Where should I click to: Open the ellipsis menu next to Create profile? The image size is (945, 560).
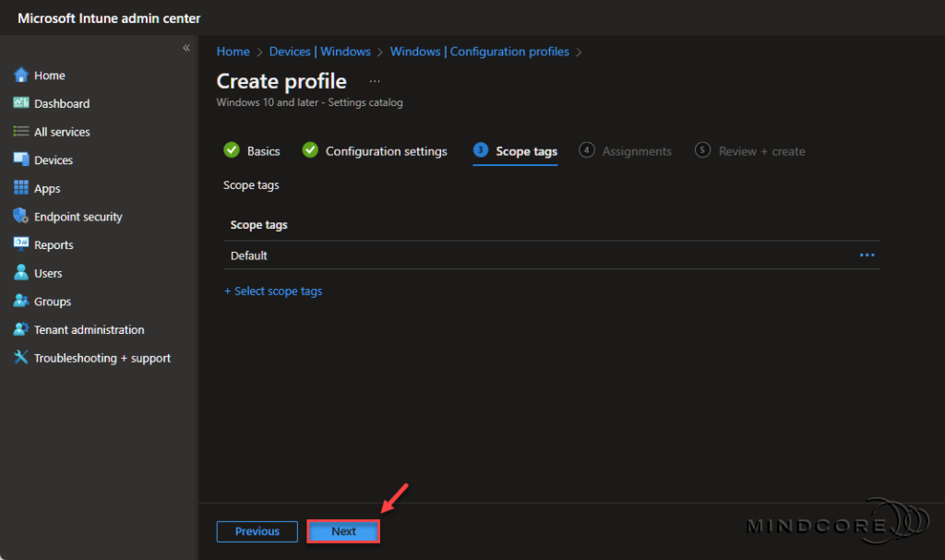375,81
